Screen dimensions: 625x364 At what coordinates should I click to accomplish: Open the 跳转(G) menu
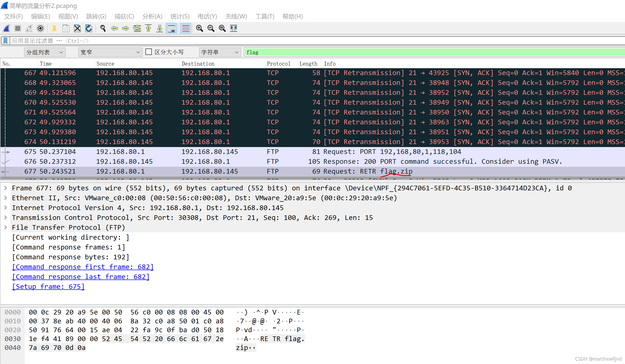(96, 17)
